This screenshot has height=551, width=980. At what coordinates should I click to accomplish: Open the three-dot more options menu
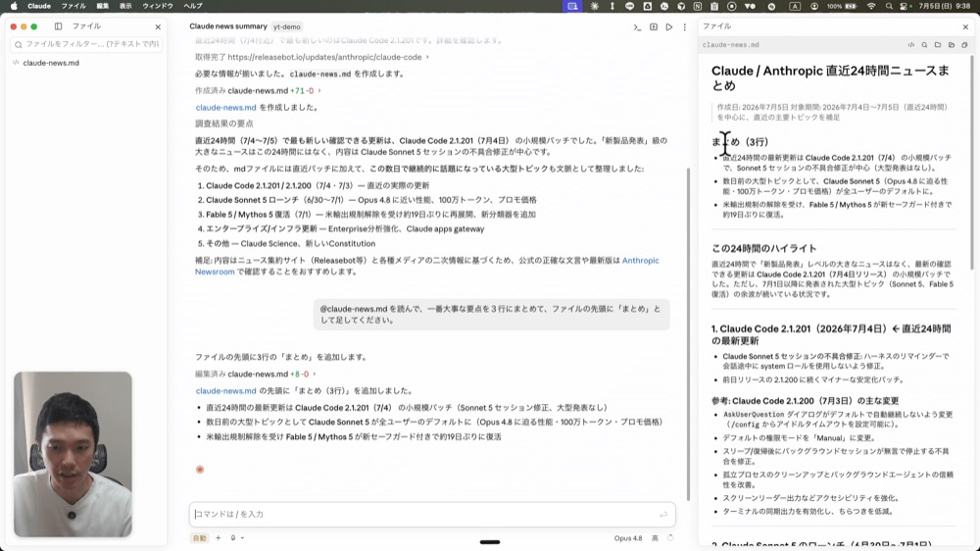(x=684, y=26)
